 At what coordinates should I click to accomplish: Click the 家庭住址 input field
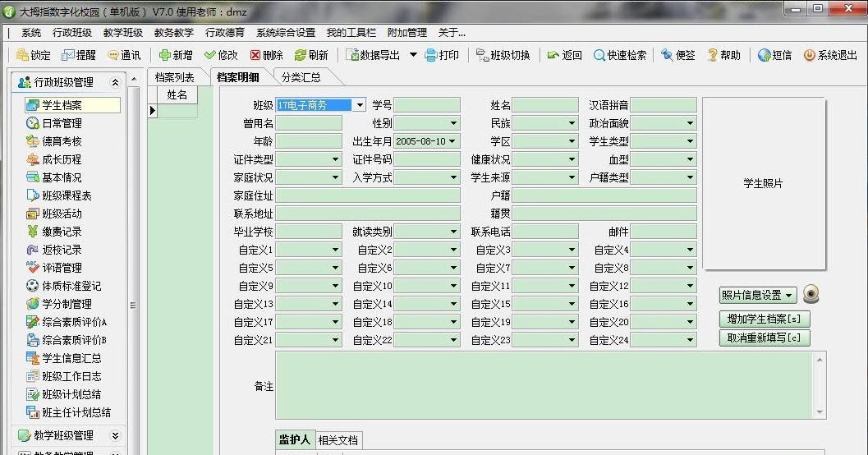[368, 195]
